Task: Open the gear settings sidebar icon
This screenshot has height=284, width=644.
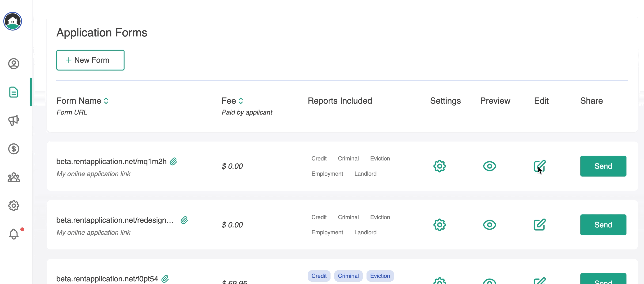Action: tap(14, 206)
